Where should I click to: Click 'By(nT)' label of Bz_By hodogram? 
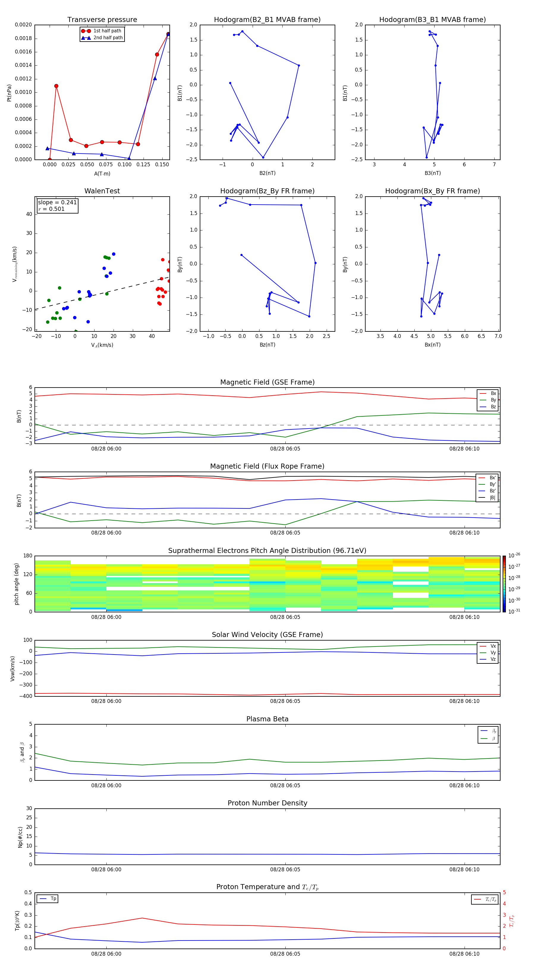[180, 264]
